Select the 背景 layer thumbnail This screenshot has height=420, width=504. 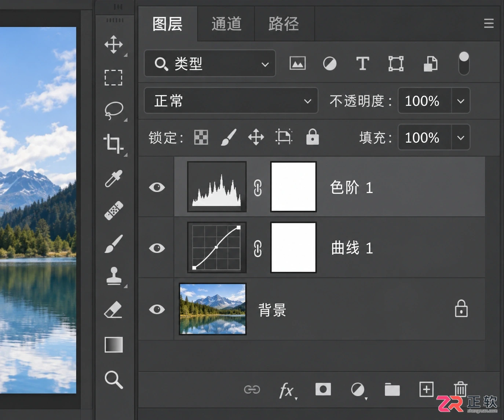[213, 309]
